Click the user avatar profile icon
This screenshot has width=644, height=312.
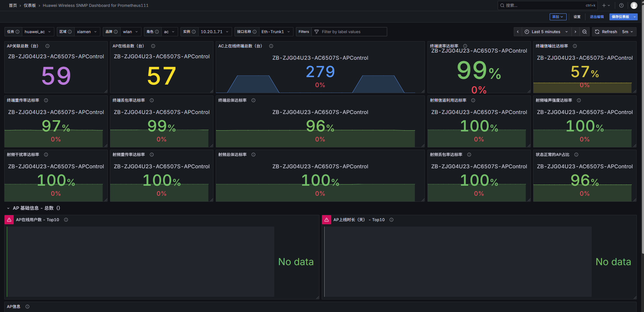(x=634, y=5)
